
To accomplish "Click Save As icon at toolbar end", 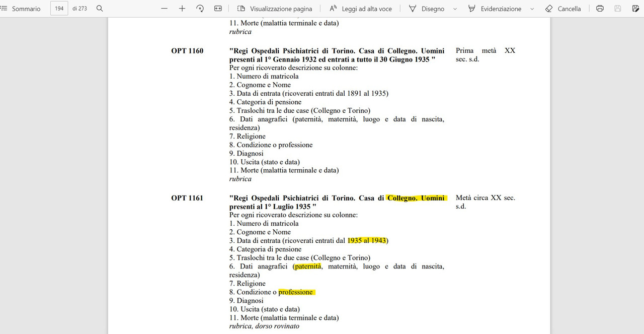I will 635,9.
